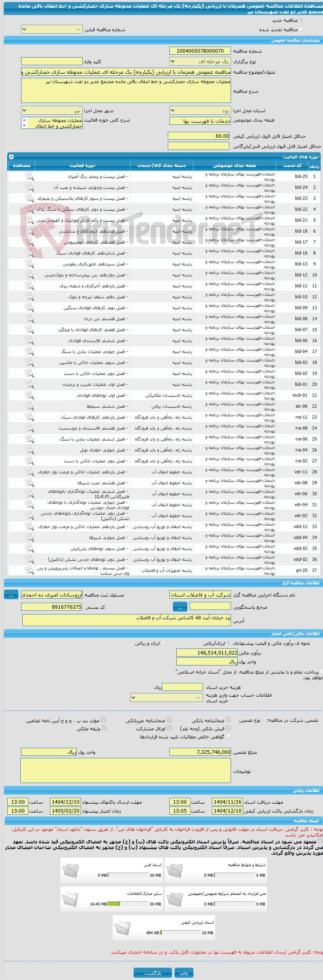The image size is (323, 980).
Task: Open view icon for row bld-18
Action: [29, 231]
